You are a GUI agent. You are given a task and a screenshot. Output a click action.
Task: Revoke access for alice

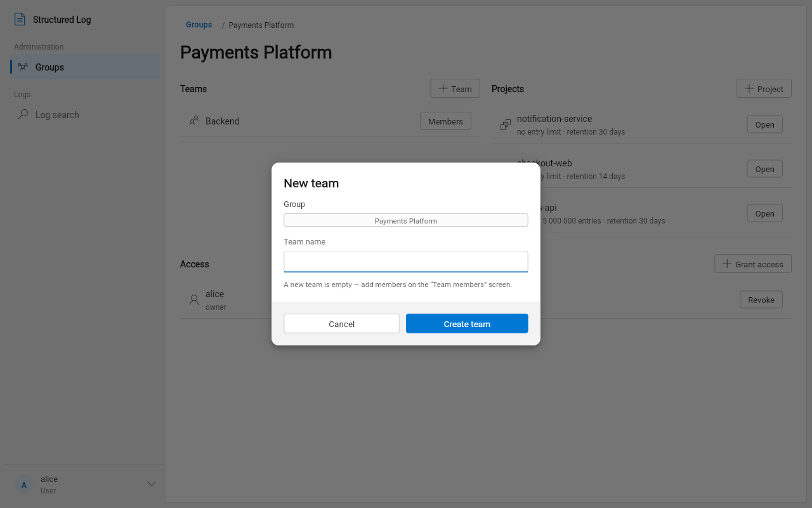761,300
